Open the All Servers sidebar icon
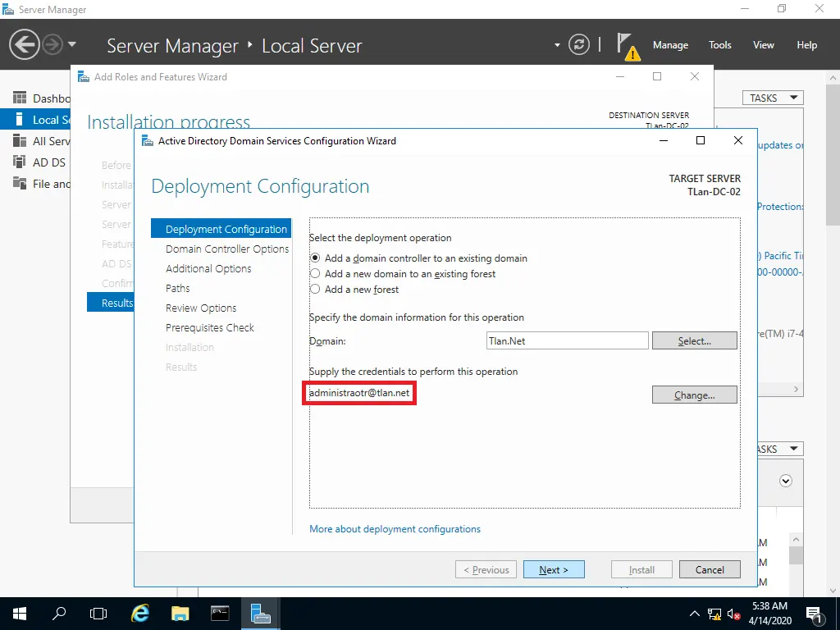 point(20,140)
